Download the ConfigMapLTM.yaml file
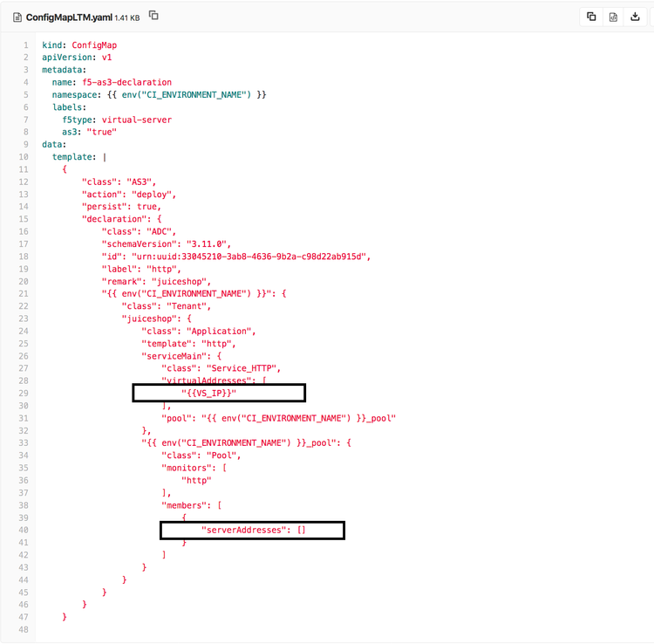 (x=636, y=17)
